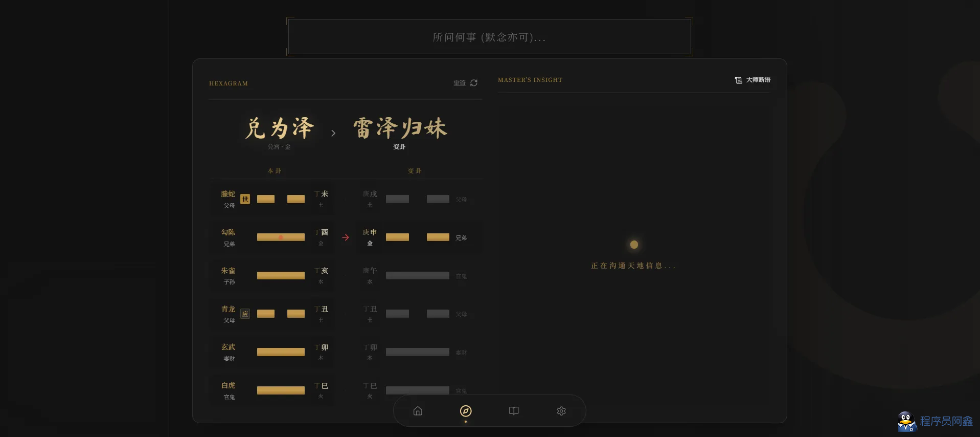Click the 勾陈 moving line with red dot

click(281, 237)
